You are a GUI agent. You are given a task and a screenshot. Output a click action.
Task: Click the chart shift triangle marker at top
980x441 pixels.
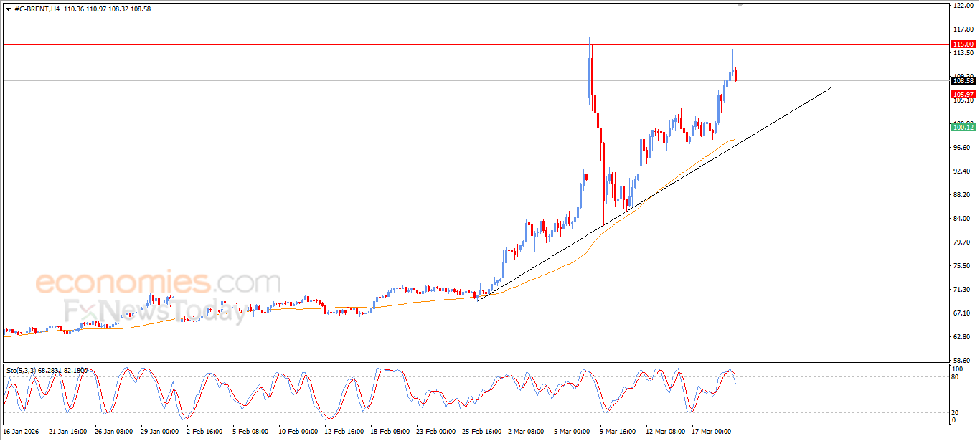740,5
